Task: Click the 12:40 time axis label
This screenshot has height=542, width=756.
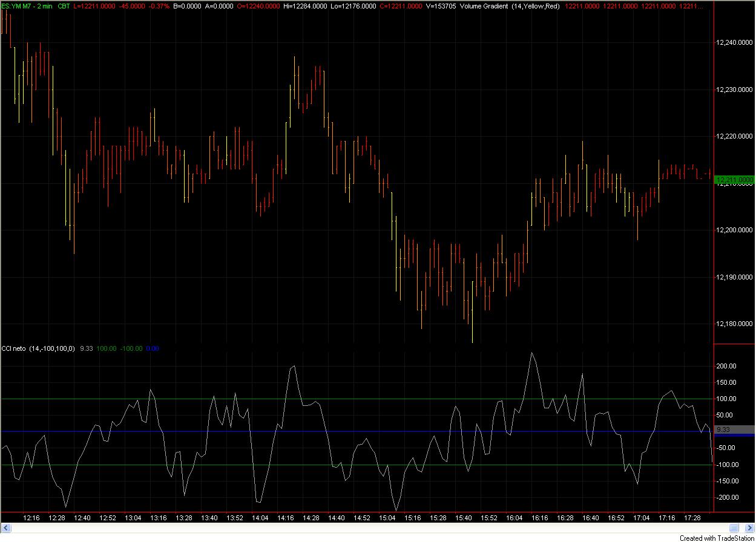Action: [x=82, y=518]
